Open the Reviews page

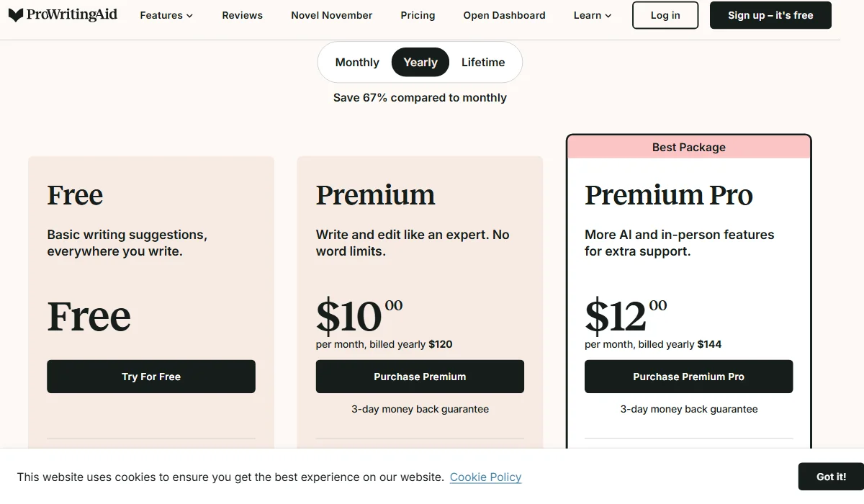click(242, 15)
